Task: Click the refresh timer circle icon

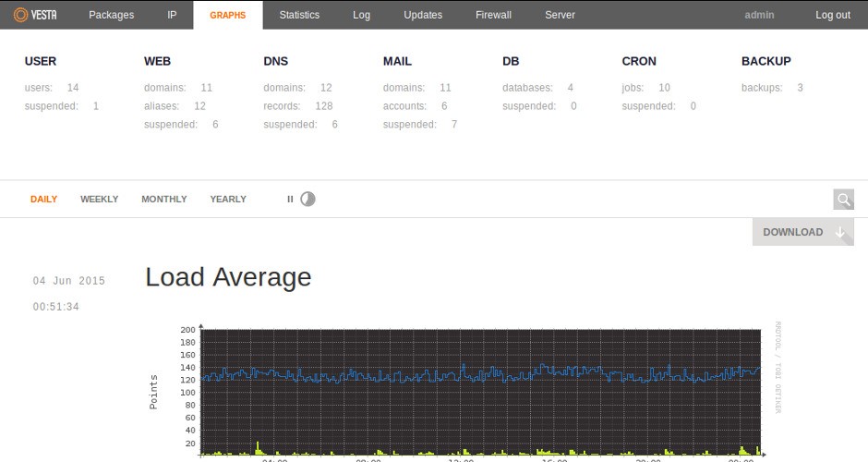Action: tap(307, 199)
